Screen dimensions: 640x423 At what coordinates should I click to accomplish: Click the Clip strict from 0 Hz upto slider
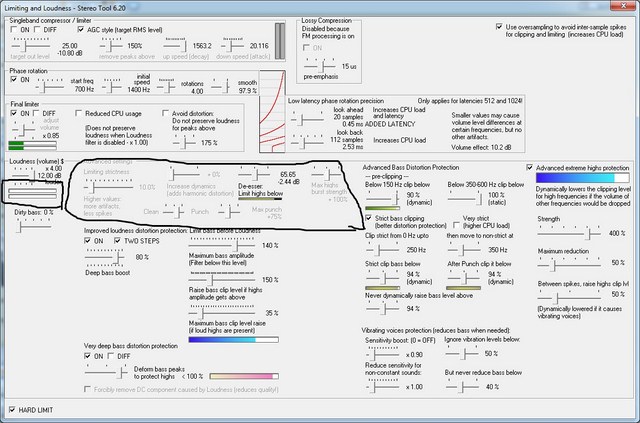(382, 249)
